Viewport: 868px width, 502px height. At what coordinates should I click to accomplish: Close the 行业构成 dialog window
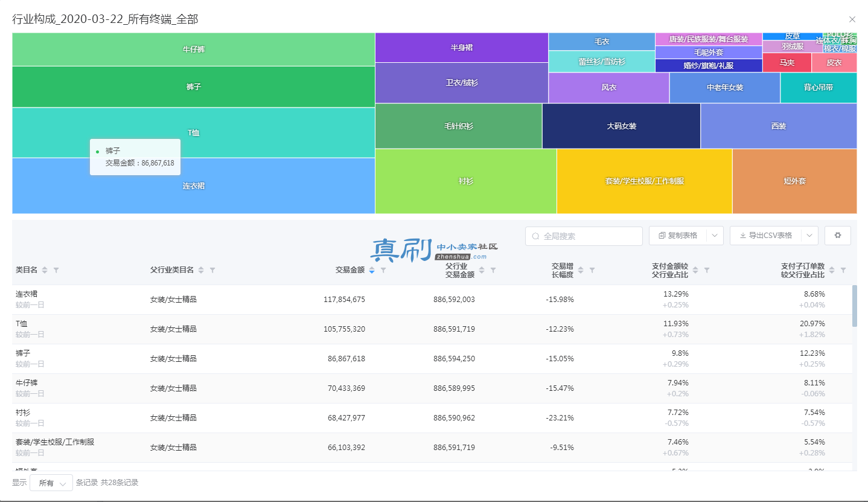(852, 19)
